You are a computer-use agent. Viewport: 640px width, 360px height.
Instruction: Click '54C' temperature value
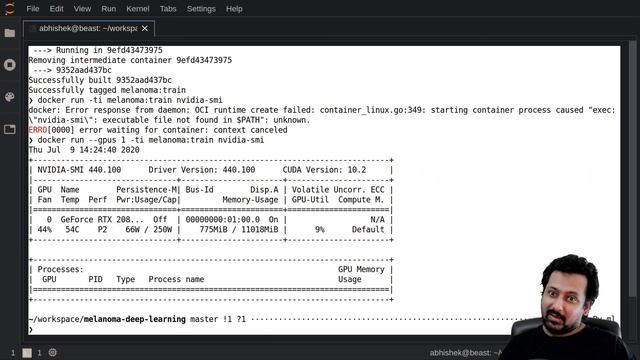point(72,229)
